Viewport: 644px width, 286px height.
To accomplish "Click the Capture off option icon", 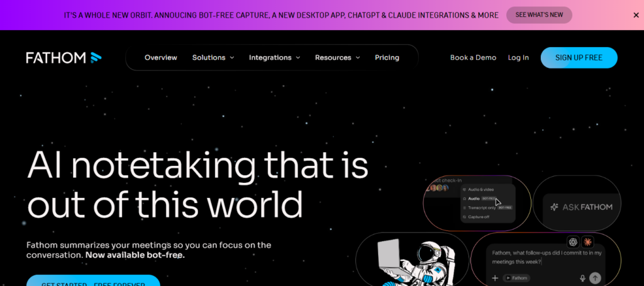I will (465, 217).
